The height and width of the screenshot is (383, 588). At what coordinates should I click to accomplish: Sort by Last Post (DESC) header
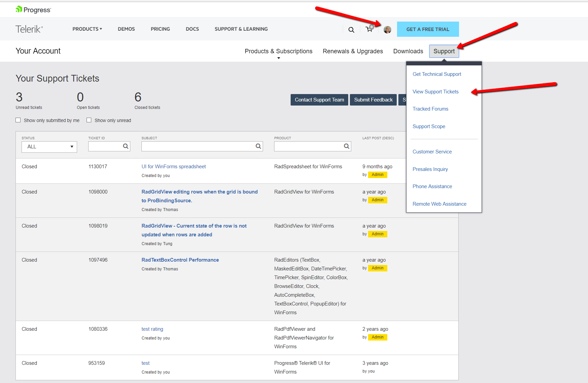tap(378, 138)
